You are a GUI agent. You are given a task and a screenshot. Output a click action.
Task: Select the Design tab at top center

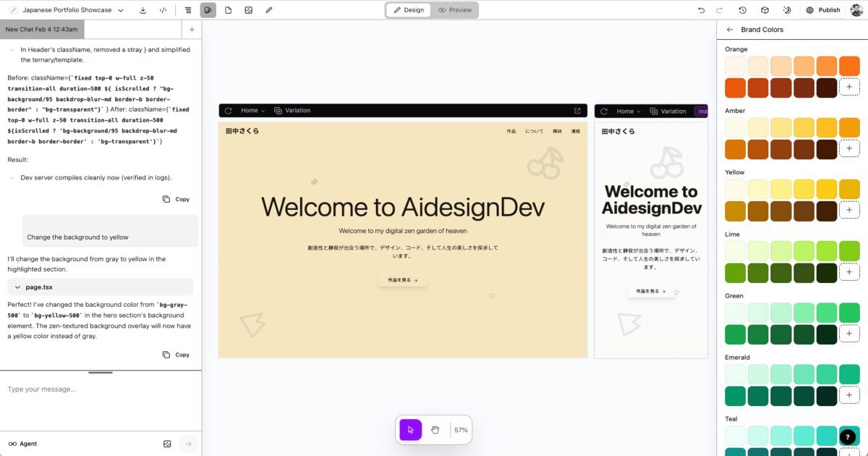point(409,9)
